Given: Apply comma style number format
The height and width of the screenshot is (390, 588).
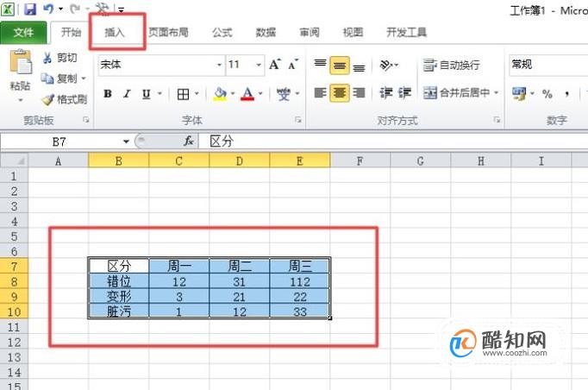Looking at the screenshot, I should coord(567,94).
